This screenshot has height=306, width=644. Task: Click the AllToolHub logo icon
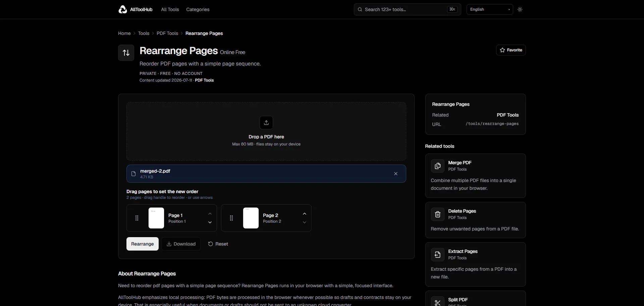pyautogui.click(x=123, y=9)
